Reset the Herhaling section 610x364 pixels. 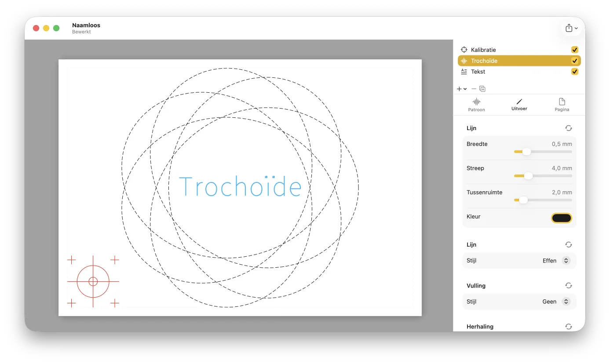569,326
